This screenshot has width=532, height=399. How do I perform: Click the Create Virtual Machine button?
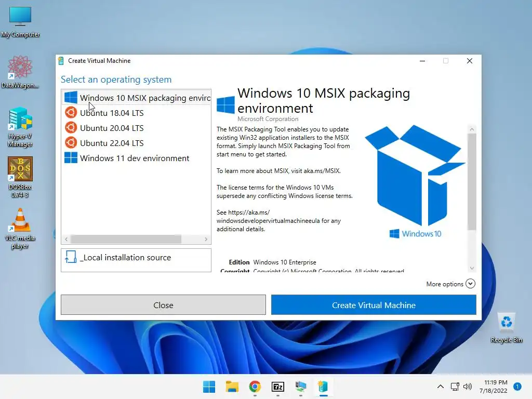click(374, 304)
